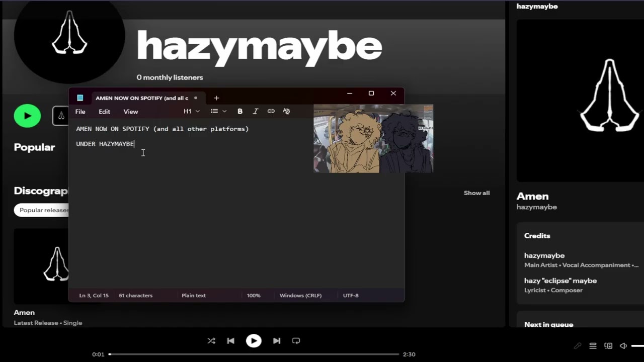Open Notepad's Edit menu
Screen dimensions: 644x362
[x=104, y=112]
